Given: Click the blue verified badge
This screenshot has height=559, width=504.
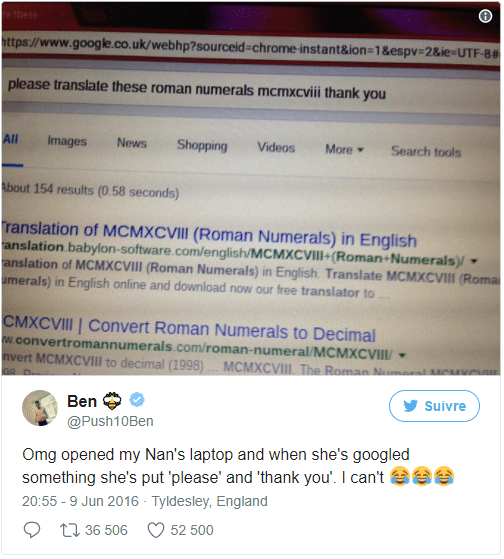Looking at the screenshot, I should pyautogui.click(x=137, y=400).
